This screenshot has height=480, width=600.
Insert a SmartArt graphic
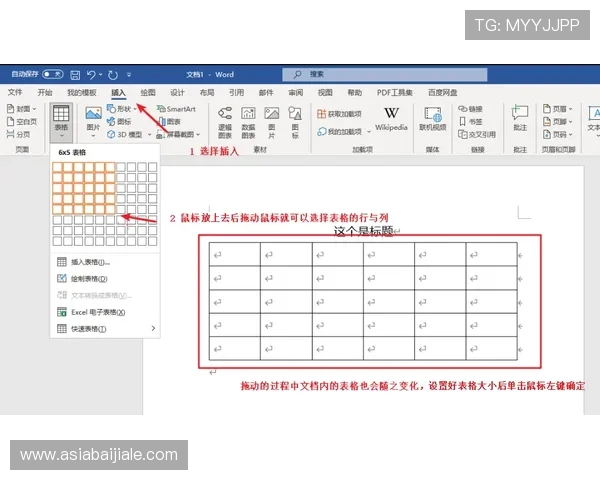coord(176,109)
